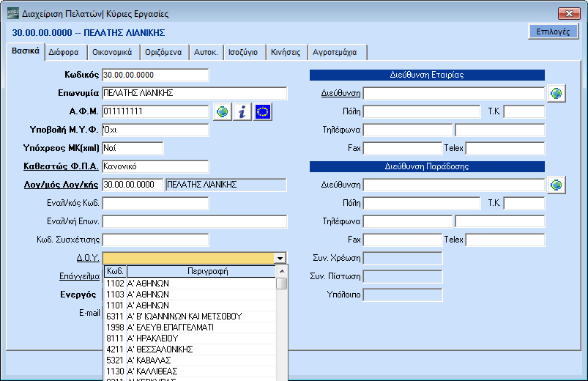
Task: Go to the Οριζόμενα tab
Action: (163, 52)
